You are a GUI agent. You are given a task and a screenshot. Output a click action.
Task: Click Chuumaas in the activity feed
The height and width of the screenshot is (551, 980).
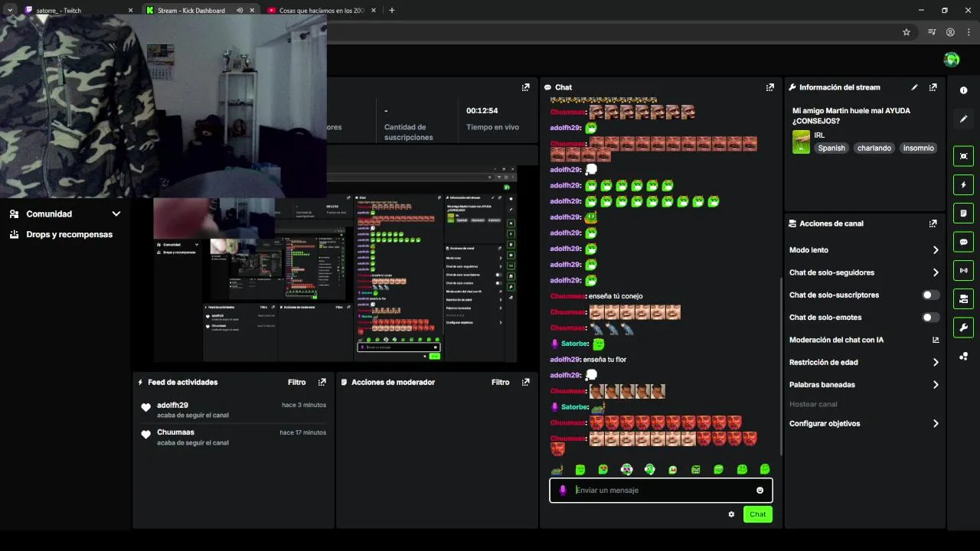pyautogui.click(x=175, y=432)
